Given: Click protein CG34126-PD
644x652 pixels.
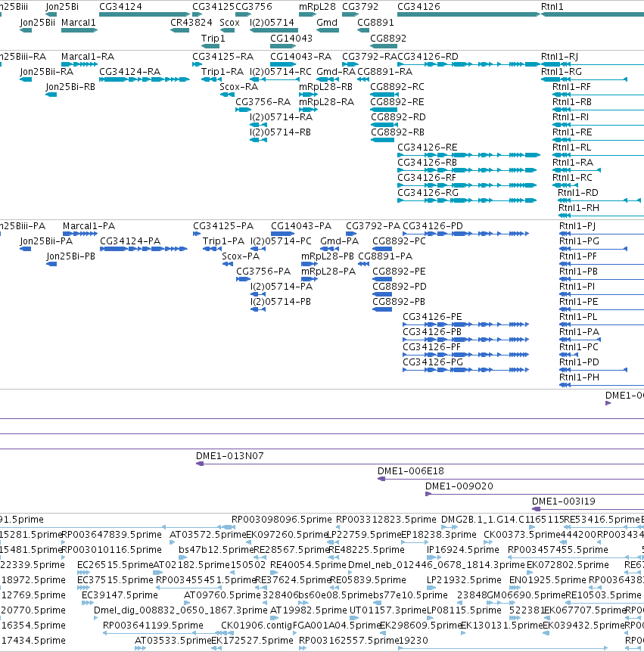Looking at the screenshot, I should pyautogui.click(x=433, y=226).
